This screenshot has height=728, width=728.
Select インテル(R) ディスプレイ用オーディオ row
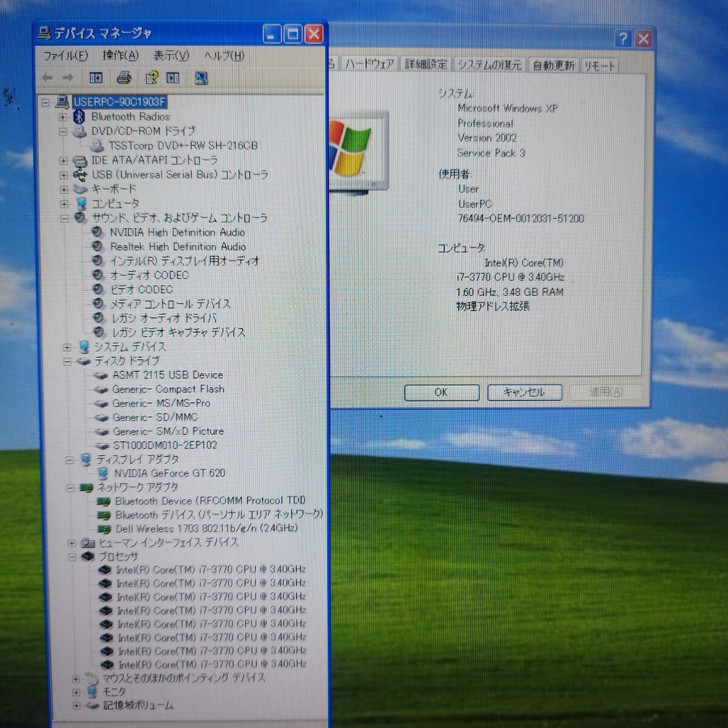pyautogui.click(x=184, y=261)
